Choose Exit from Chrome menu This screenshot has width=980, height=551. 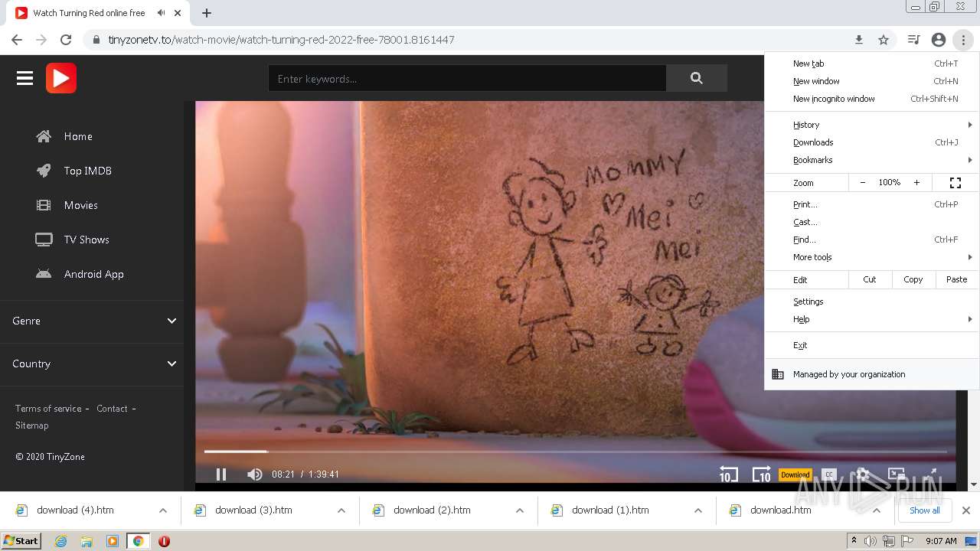(x=872, y=345)
